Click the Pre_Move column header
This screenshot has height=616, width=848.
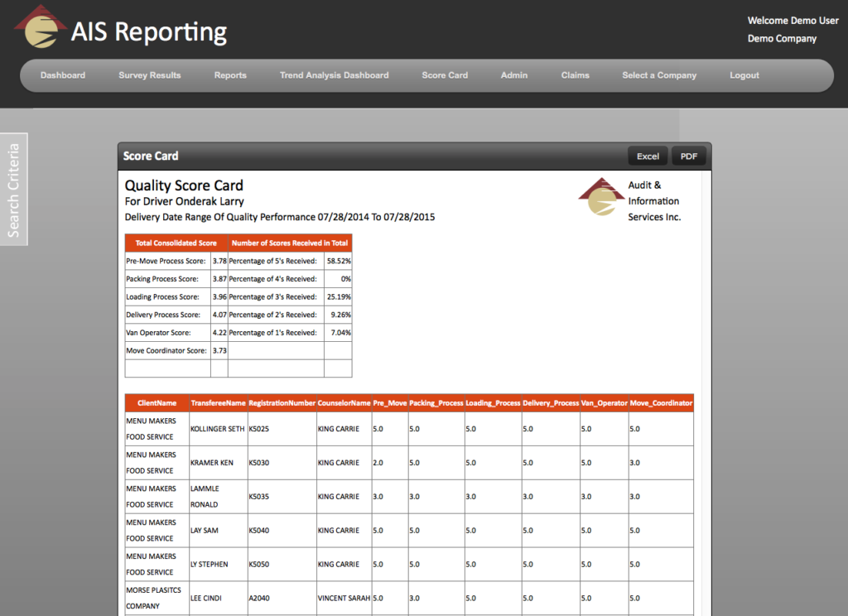click(390, 403)
